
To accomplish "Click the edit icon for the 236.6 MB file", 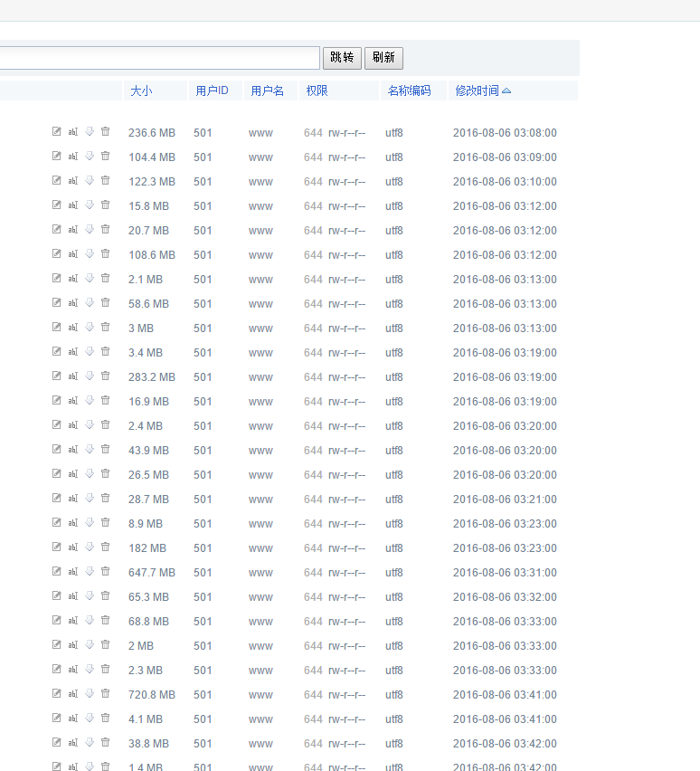I will 57,132.
